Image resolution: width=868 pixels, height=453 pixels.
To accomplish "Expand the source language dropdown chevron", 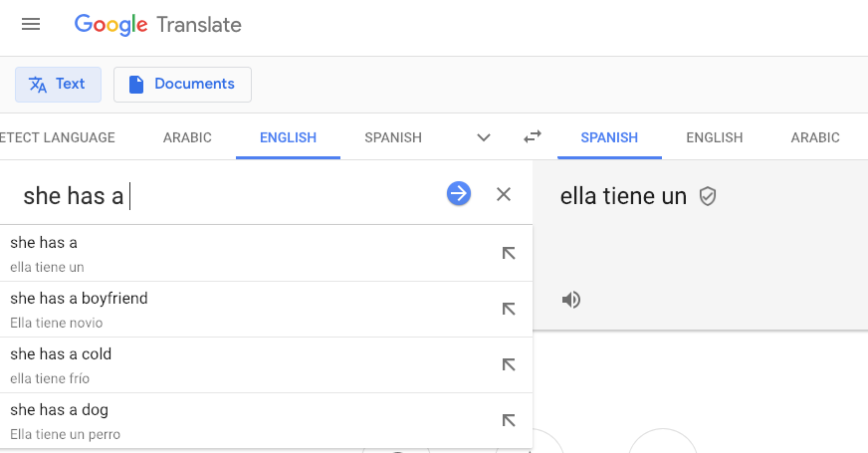I will 483,137.
